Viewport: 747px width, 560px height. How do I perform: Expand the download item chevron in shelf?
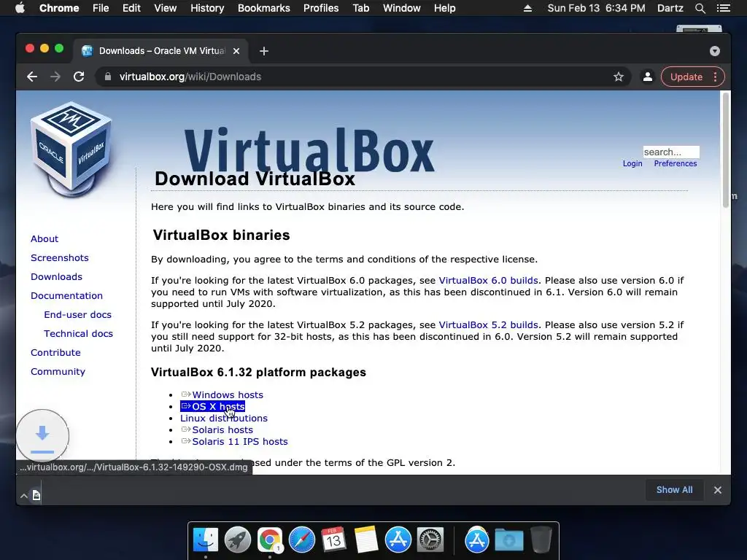pyautogui.click(x=24, y=496)
